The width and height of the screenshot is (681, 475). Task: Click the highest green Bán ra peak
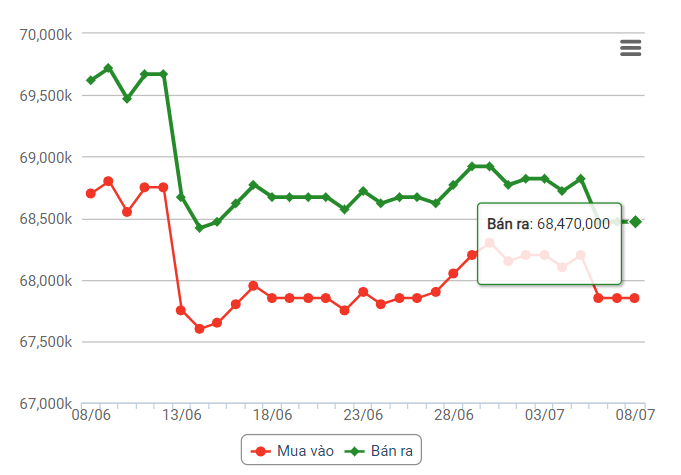tap(109, 68)
